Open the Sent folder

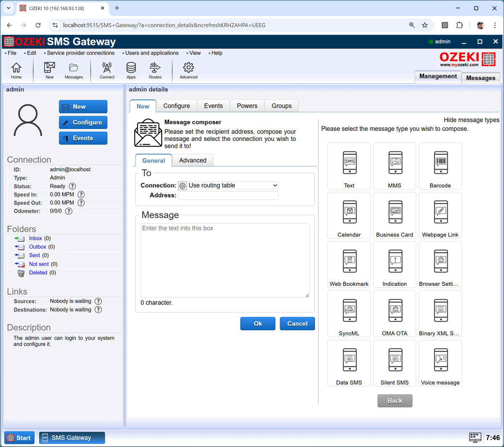click(x=34, y=255)
